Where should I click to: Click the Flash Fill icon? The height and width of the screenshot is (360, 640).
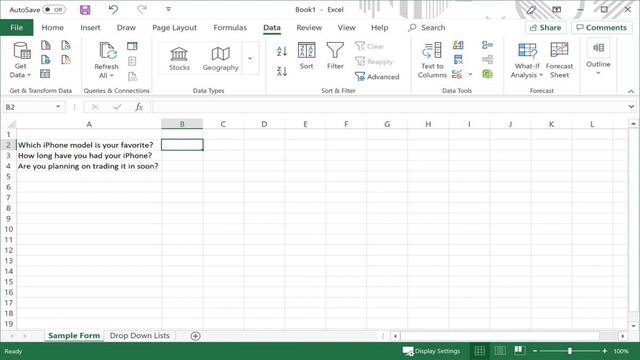pos(458,45)
